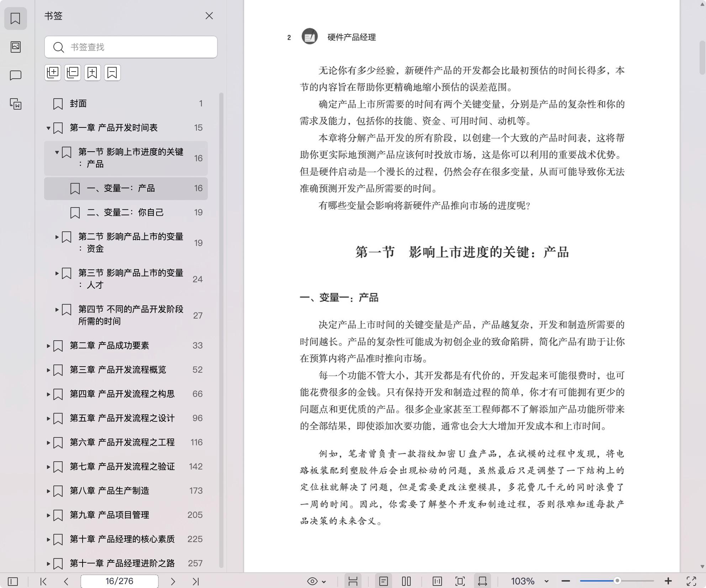Go to the previous page
The image size is (706, 588).
(66, 582)
